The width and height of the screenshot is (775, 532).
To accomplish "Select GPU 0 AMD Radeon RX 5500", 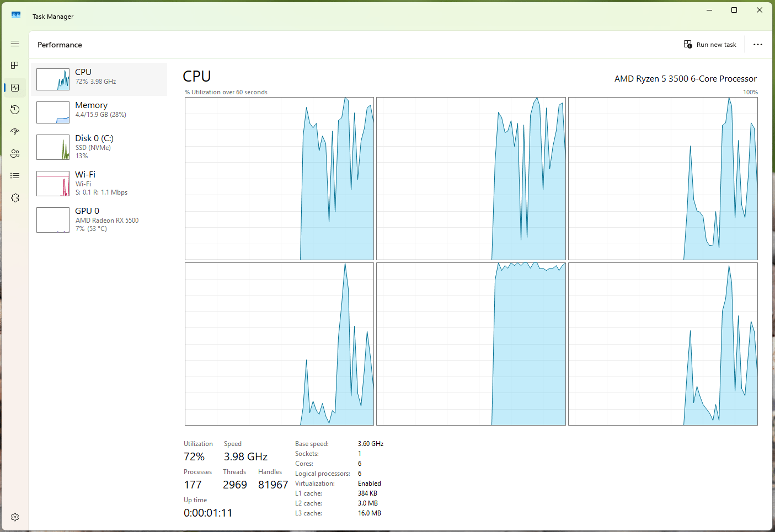I will coord(99,220).
